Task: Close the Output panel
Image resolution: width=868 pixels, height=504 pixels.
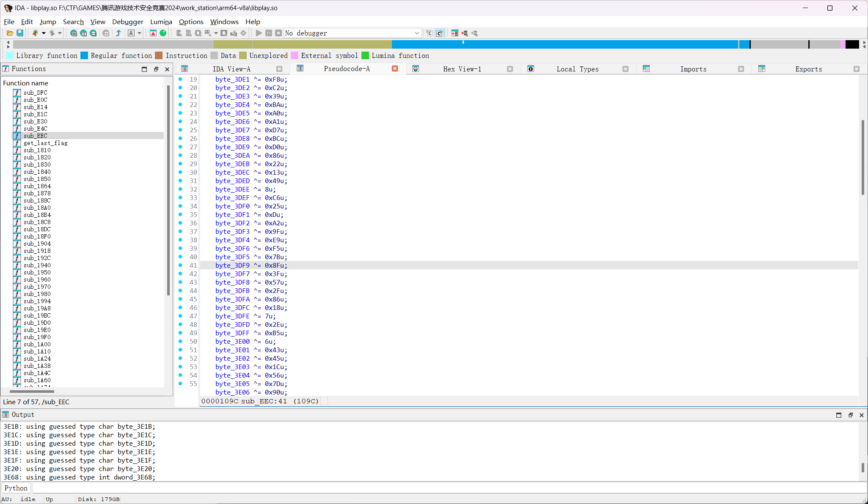Action: click(x=862, y=415)
